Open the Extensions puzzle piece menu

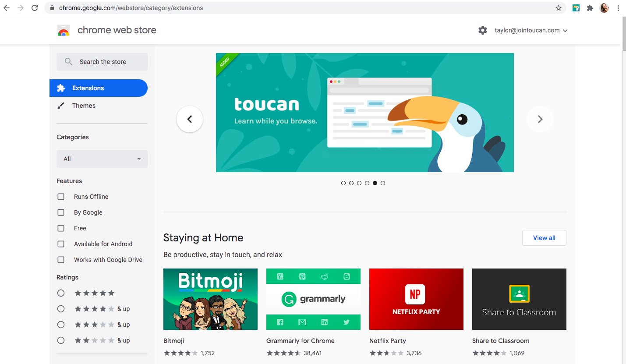pos(590,8)
